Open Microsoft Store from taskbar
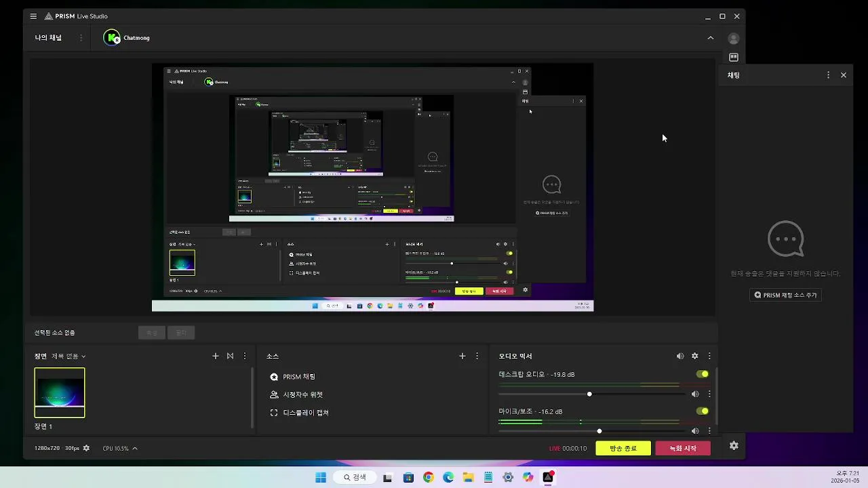The image size is (868, 488). coord(408,477)
